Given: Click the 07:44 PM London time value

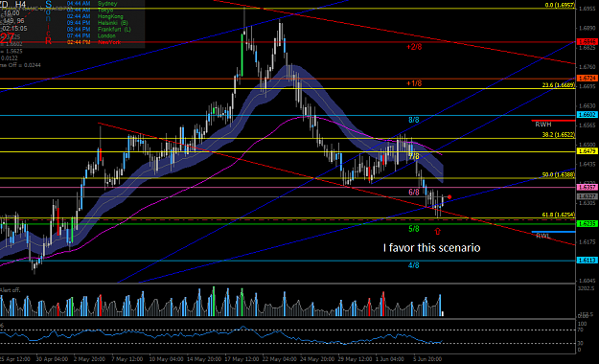Looking at the screenshot, I should 79,35.
